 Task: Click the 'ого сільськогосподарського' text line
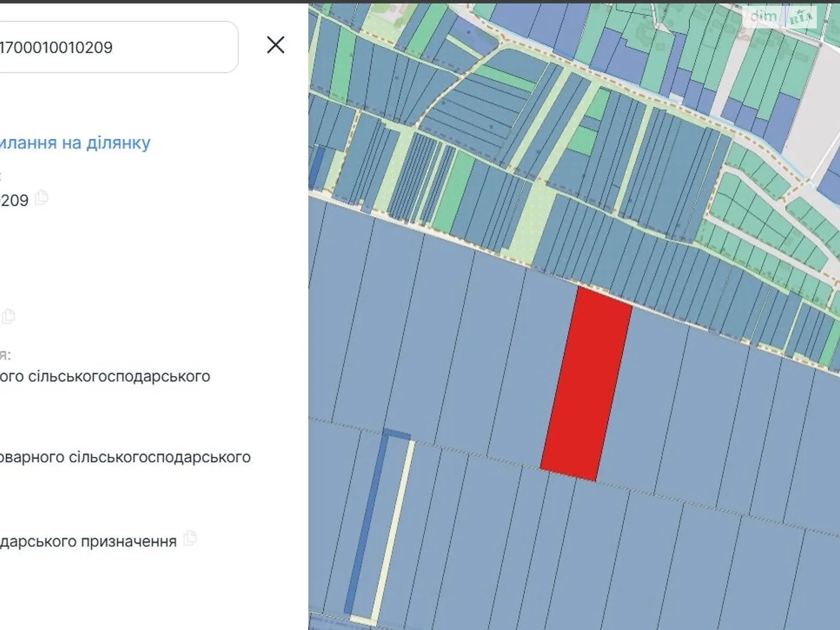click(x=105, y=376)
